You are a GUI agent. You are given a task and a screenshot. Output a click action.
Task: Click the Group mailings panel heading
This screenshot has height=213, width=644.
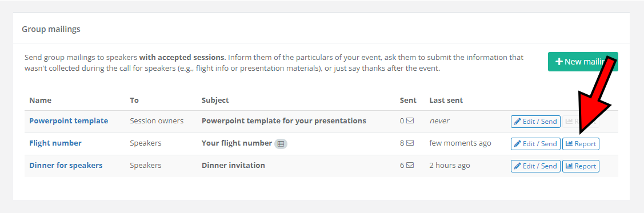(x=51, y=29)
